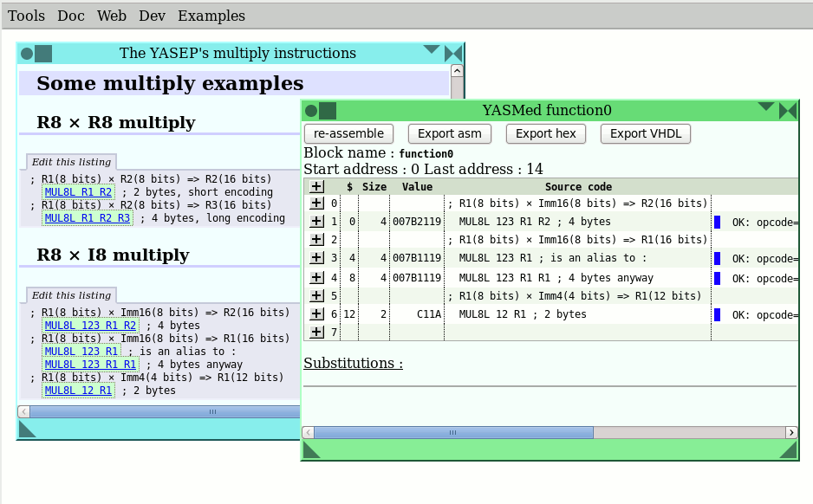Click blue status marker on row 3
This screenshot has width=813, height=504.
(717, 258)
